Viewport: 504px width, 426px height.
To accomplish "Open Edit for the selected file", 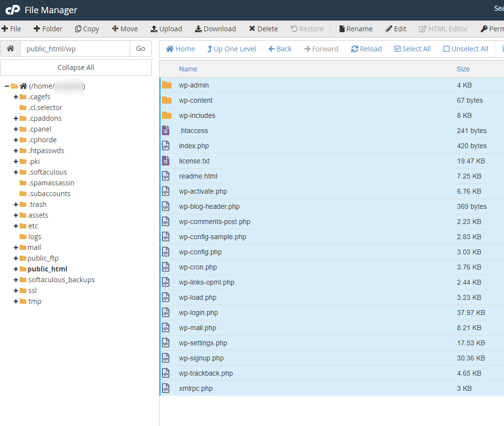I will [396, 29].
